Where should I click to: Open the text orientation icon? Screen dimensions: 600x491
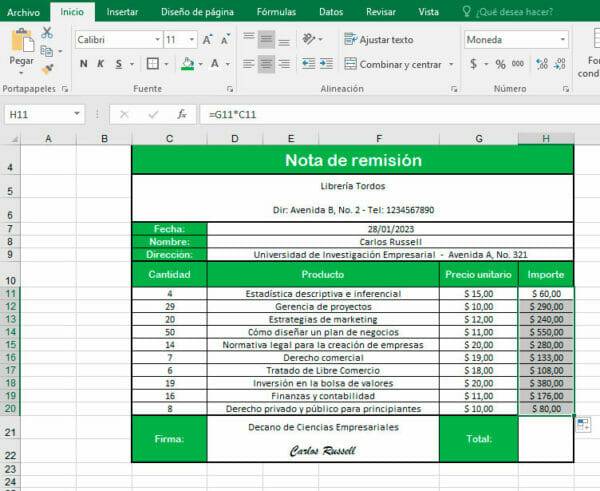click(308, 39)
